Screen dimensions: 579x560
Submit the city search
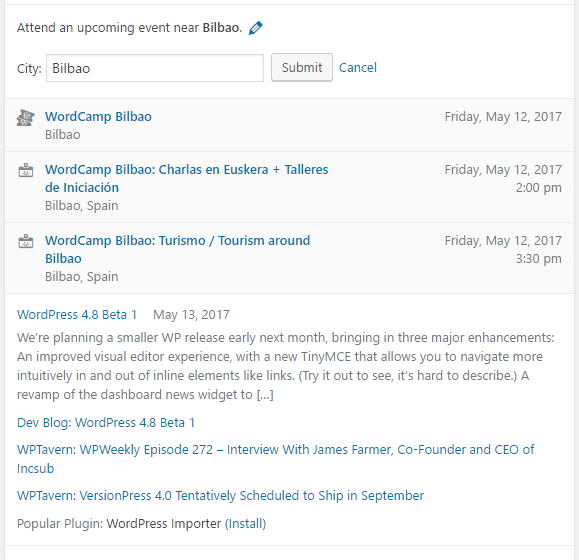(x=302, y=68)
